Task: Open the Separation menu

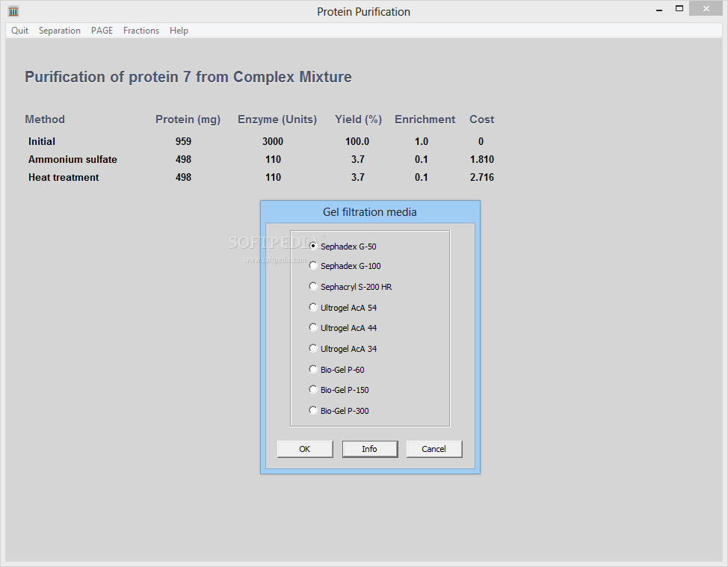Action: pos(60,31)
